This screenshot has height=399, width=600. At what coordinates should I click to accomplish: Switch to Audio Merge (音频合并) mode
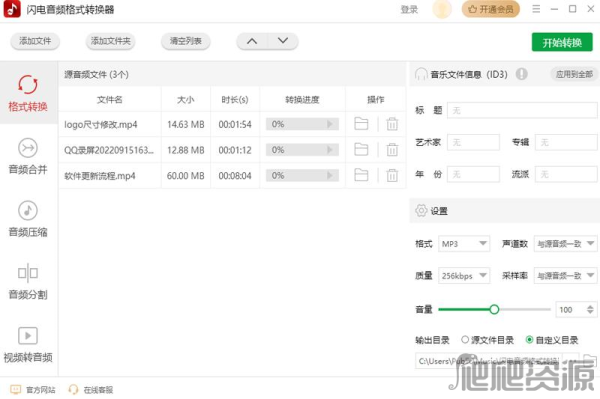pos(28,156)
